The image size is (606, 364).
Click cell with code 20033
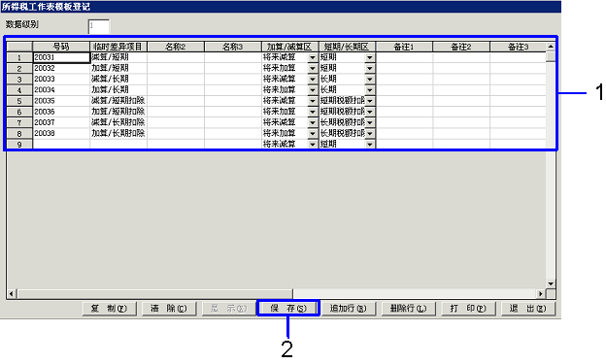click(61, 80)
